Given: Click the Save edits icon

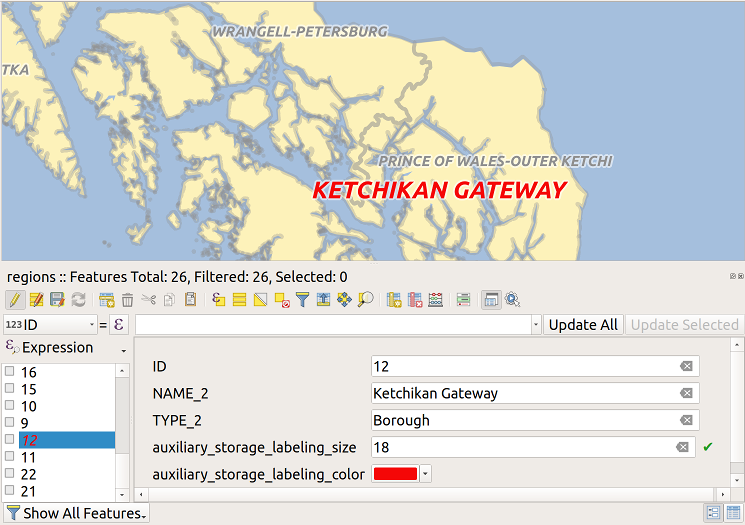Looking at the screenshot, I should [57, 299].
